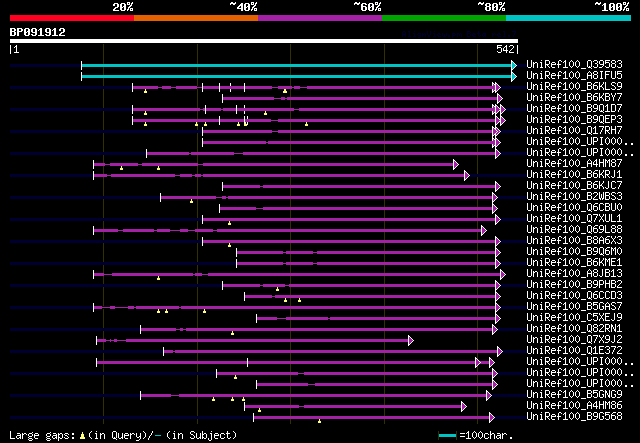Viewport: 640px width, 443px height.
Task: Open the UniRef100_B6KBY7 entry
Action: pyautogui.click(x=574, y=98)
